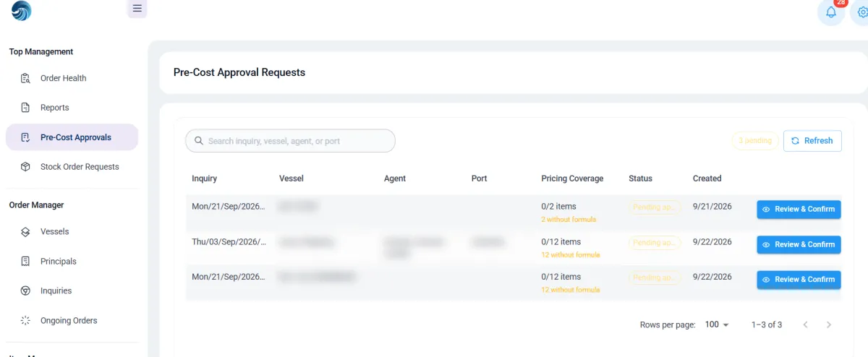This screenshot has height=357, width=868.
Task: Navigate to Ongoing Orders
Action: point(72,321)
